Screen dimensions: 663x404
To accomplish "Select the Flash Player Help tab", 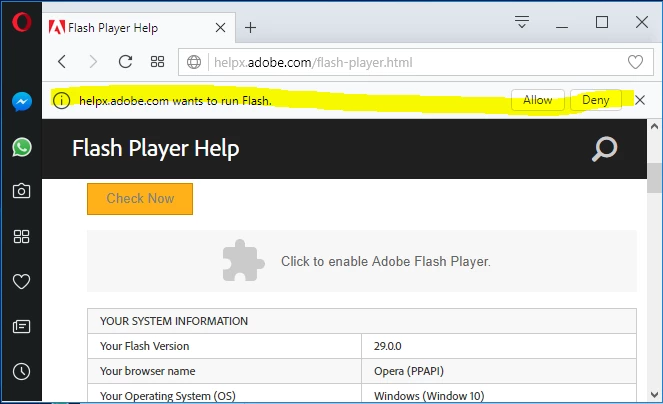I will tap(139, 27).
